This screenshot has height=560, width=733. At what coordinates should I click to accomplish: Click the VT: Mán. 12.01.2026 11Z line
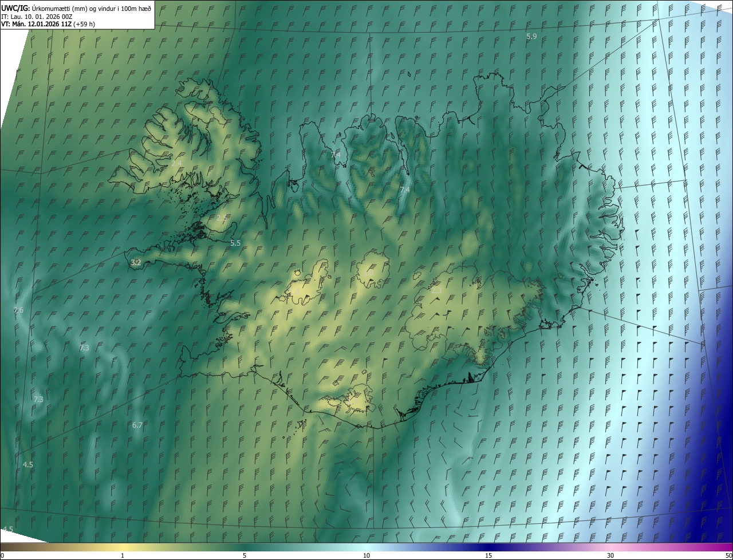[x=49, y=24]
